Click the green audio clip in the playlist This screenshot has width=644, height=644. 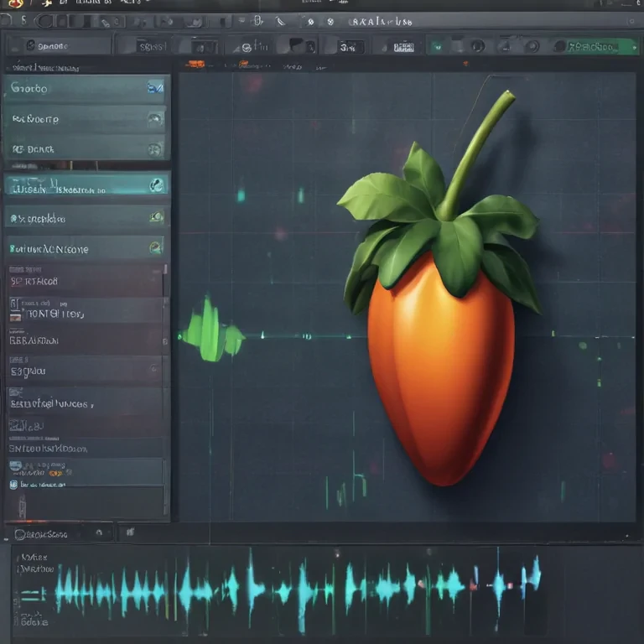pyautogui.click(x=213, y=330)
